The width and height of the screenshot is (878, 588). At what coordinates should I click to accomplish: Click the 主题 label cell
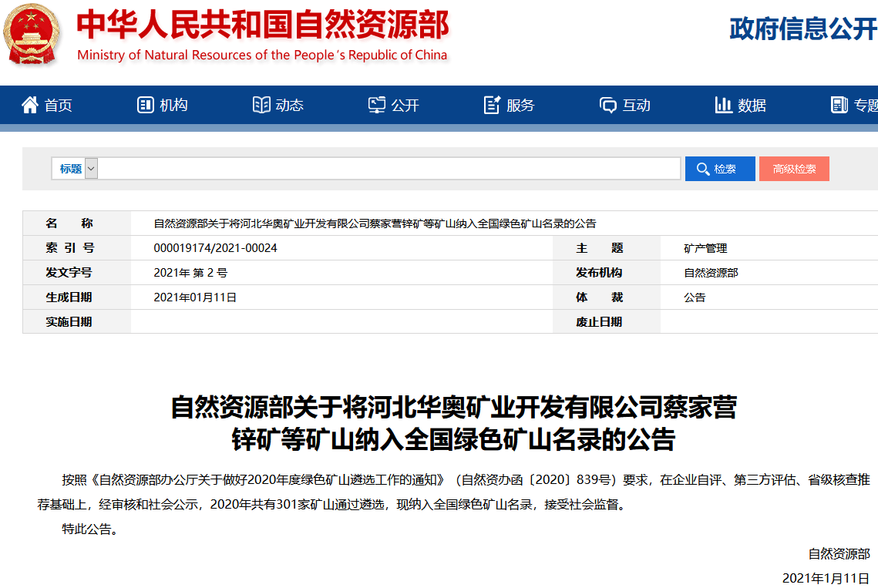pos(607,248)
